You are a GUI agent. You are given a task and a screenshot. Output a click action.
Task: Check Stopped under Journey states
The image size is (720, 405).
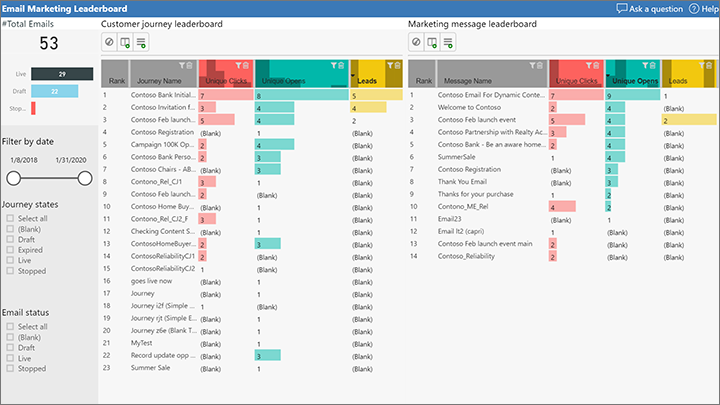(10, 270)
